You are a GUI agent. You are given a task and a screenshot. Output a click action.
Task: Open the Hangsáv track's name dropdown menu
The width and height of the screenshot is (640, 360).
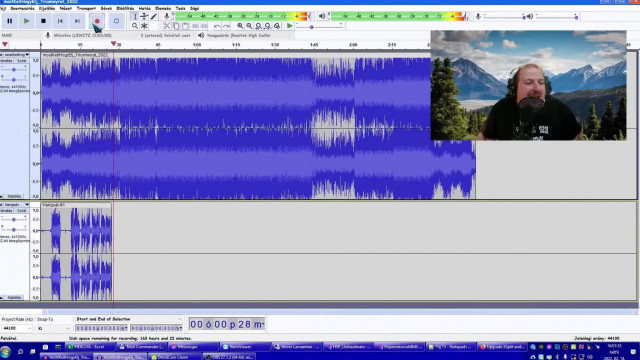coord(16,204)
